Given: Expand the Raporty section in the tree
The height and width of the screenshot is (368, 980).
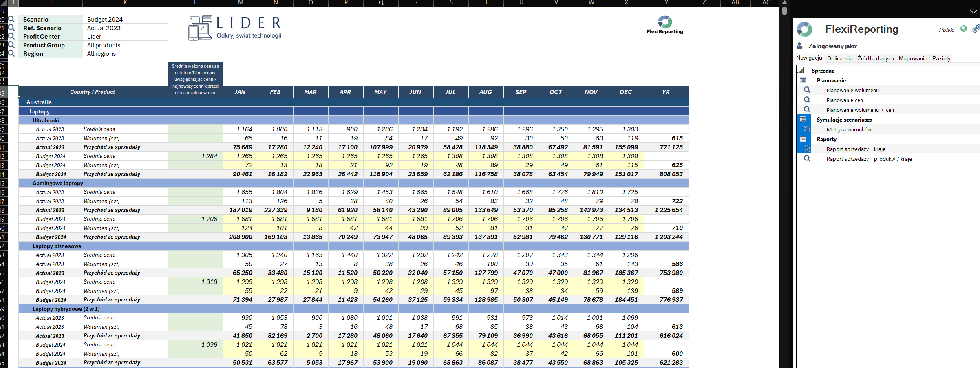Looking at the screenshot, I should pos(803,139).
